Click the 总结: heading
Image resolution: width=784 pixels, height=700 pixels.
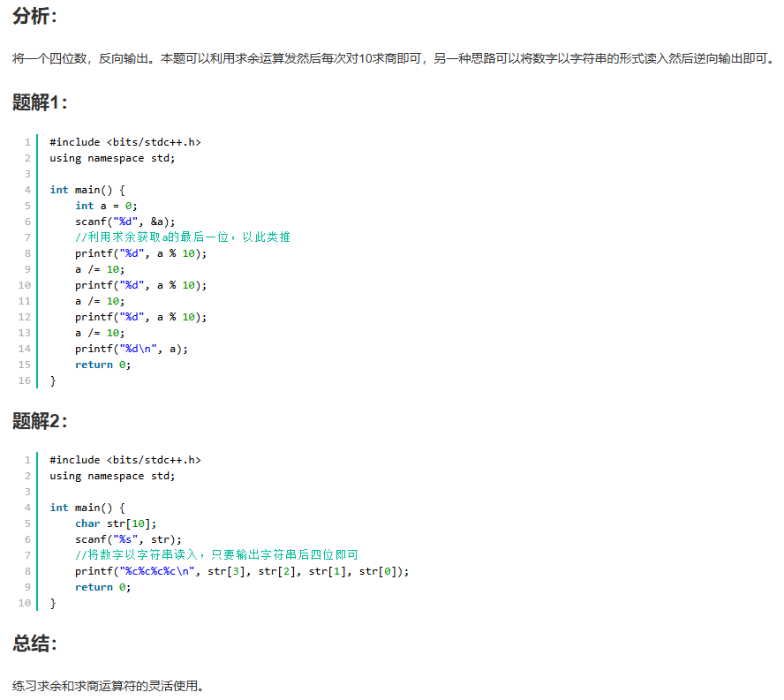click(34, 643)
